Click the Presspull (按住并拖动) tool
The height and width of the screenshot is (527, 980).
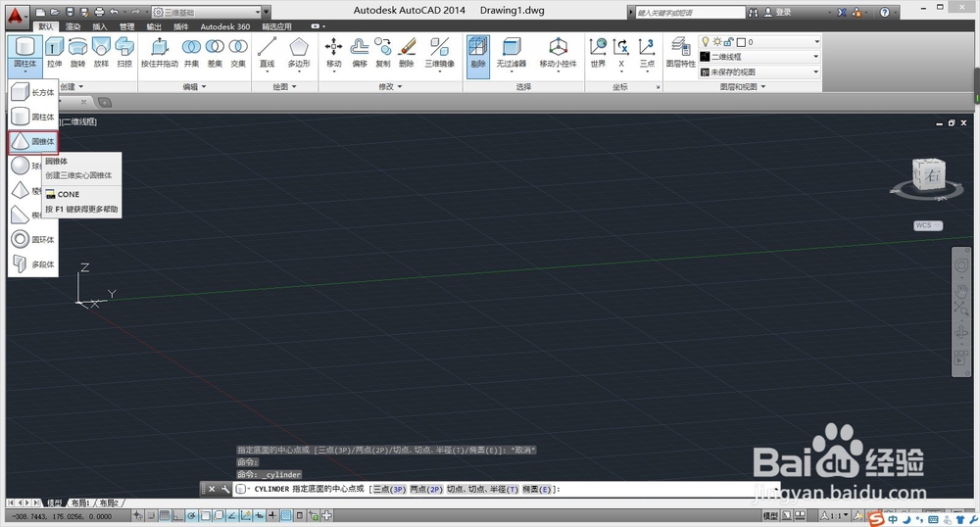pos(160,53)
